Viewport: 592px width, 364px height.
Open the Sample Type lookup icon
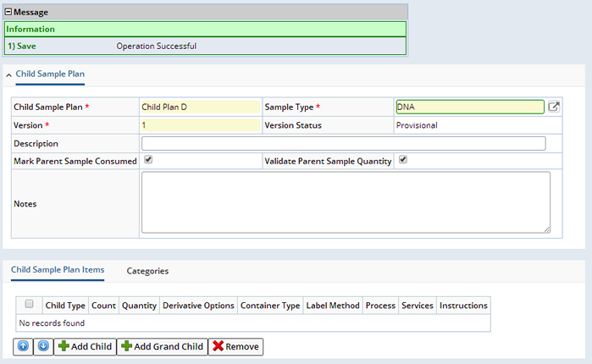[x=554, y=107]
